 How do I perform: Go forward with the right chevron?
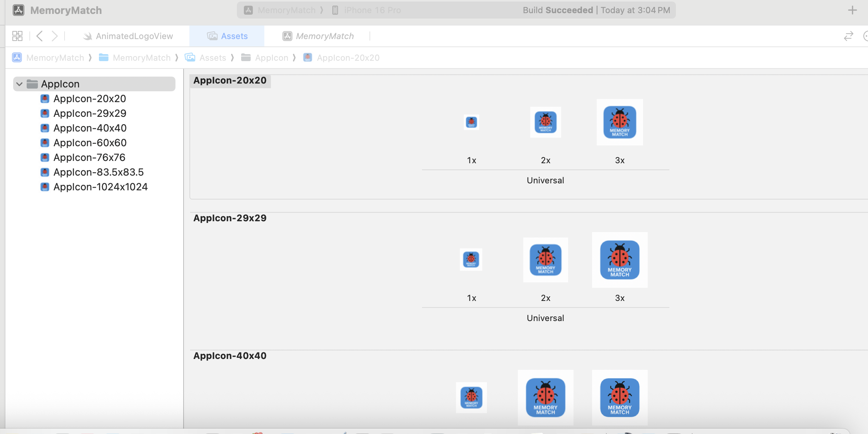click(54, 36)
